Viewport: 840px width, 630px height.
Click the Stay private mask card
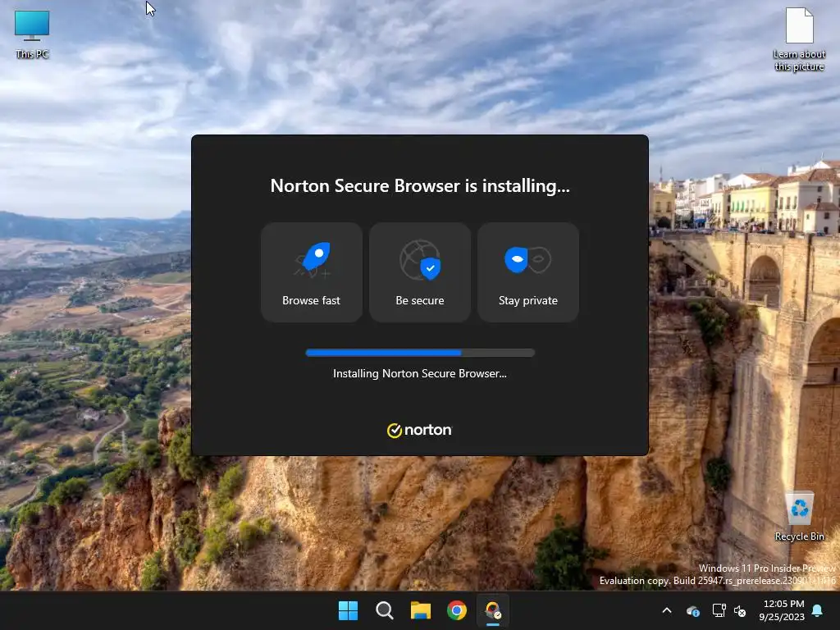click(527, 272)
